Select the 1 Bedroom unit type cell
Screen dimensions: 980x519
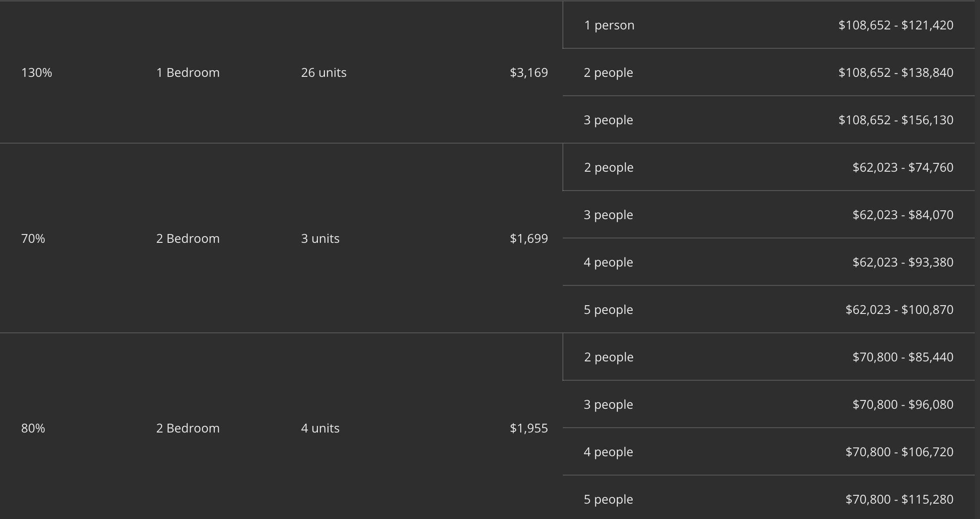(187, 72)
